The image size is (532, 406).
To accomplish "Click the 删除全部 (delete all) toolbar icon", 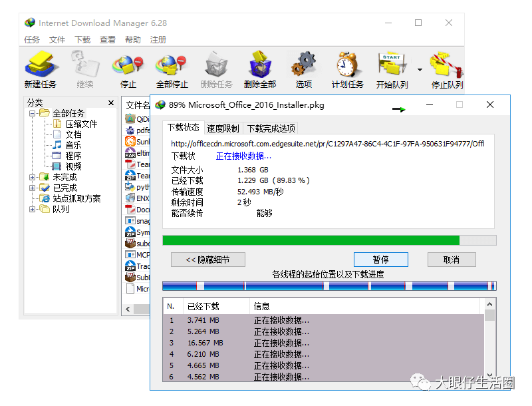I will tap(260, 70).
